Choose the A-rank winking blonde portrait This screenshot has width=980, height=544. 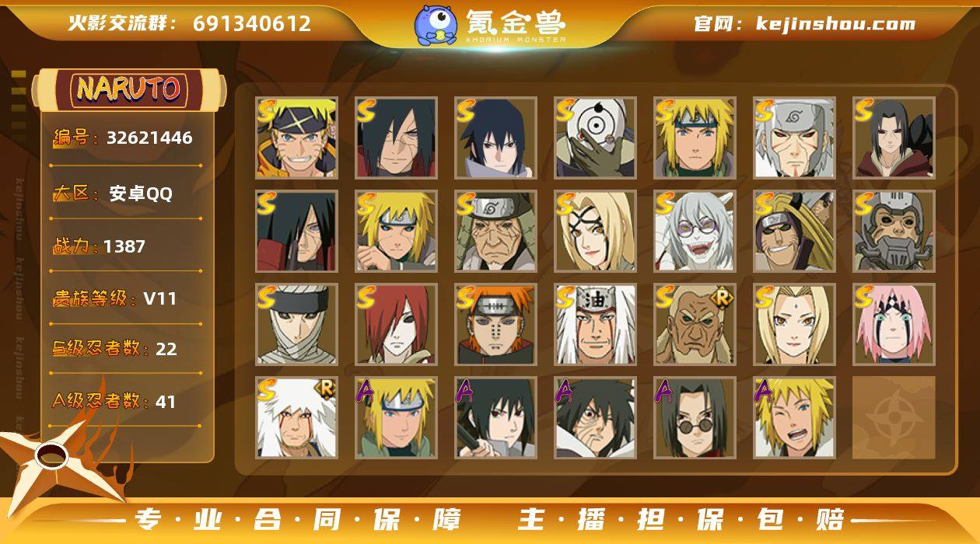pos(795,418)
